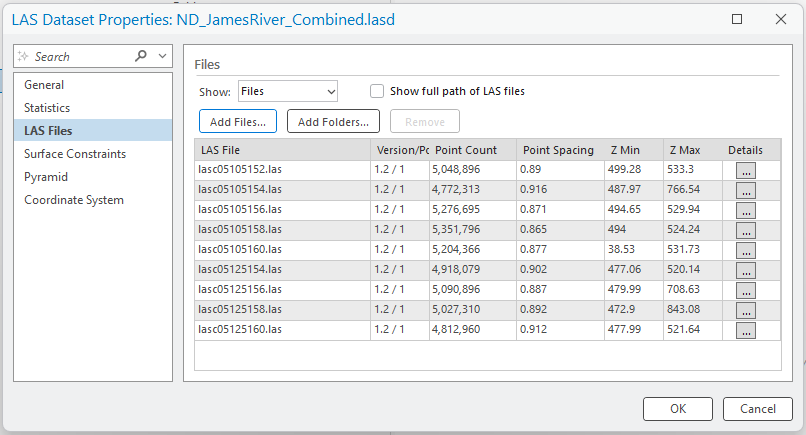Sort by the Z Min column header

(x=634, y=150)
